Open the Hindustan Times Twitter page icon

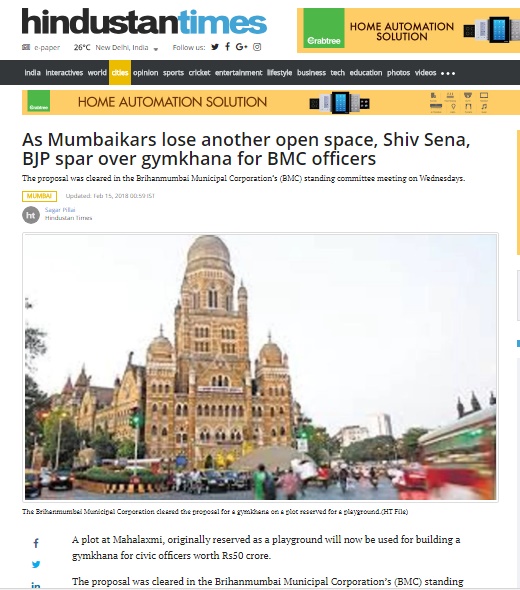click(215, 47)
